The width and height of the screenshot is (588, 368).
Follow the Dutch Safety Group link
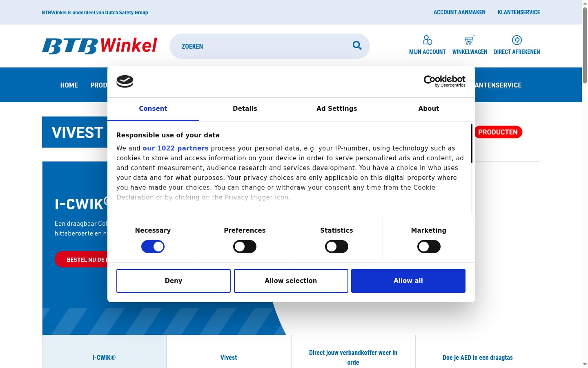coord(127,13)
